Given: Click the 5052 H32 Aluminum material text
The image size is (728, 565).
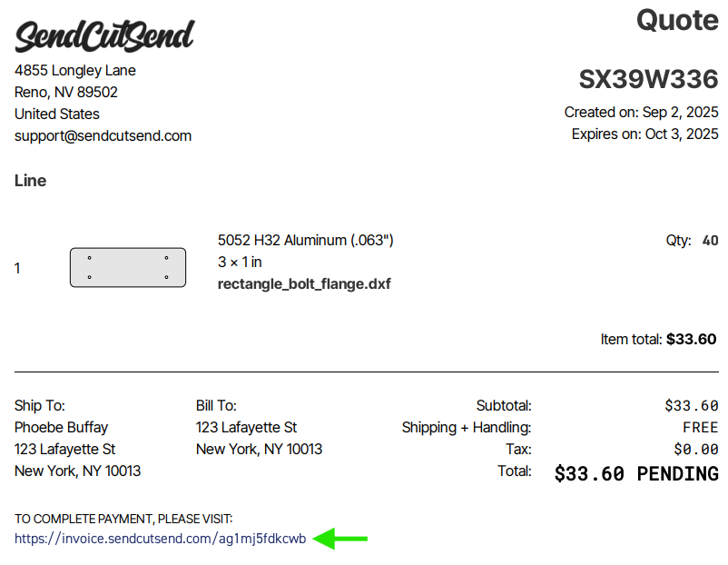Looking at the screenshot, I should [x=305, y=241].
